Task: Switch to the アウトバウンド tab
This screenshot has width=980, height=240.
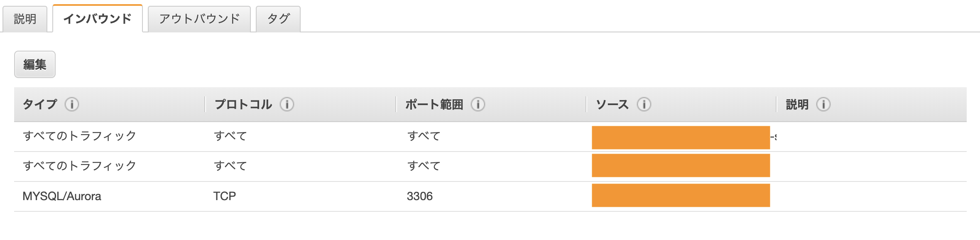Action: [x=198, y=18]
